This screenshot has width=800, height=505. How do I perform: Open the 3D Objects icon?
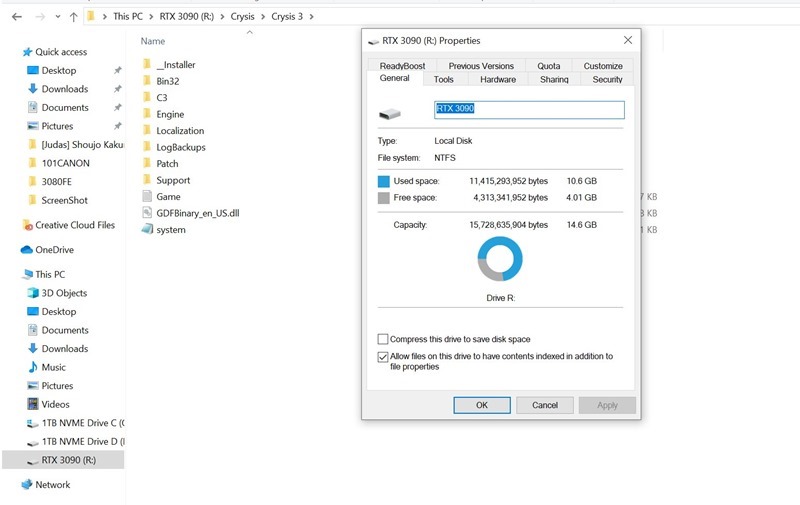(33, 293)
